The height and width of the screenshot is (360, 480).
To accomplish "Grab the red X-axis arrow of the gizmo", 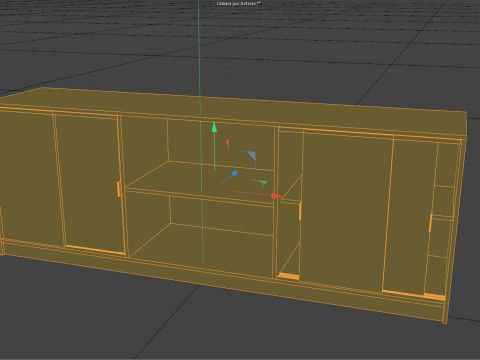I will tap(276, 196).
